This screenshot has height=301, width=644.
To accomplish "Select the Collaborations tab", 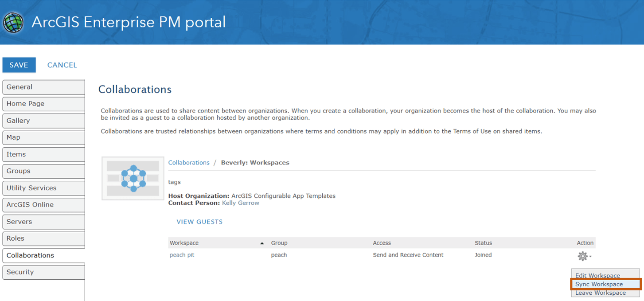I will [x=43, y=255].
